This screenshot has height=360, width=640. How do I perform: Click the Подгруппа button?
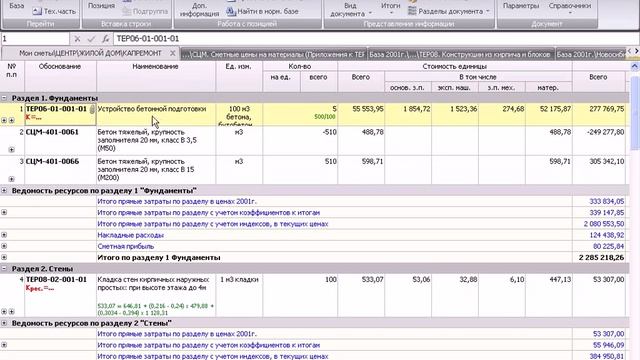(x=146, y=11)
